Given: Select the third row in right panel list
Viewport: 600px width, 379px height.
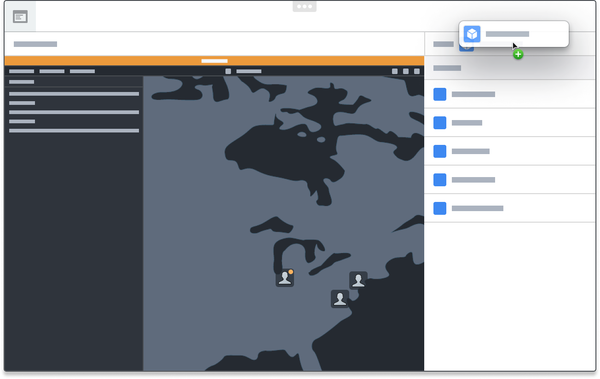Looking at the screenshot, I should (x=509, y=151).
